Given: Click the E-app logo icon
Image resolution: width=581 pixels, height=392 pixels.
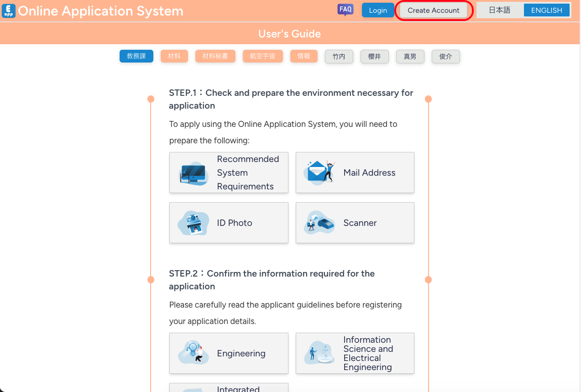Looking at the screenshot, I should pyautogui.click(x=9, y=10).
